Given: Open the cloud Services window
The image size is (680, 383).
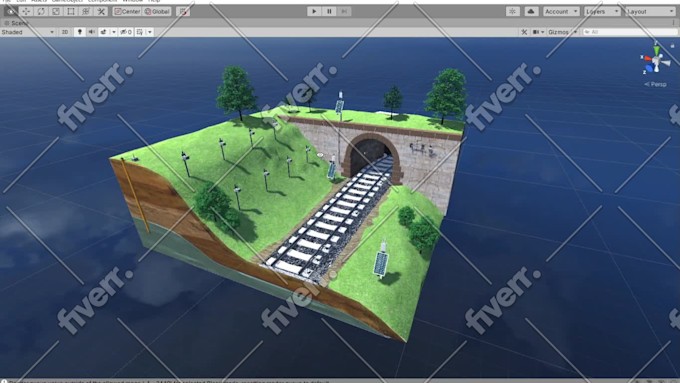Looking at the screenshot, I should 531,11.
